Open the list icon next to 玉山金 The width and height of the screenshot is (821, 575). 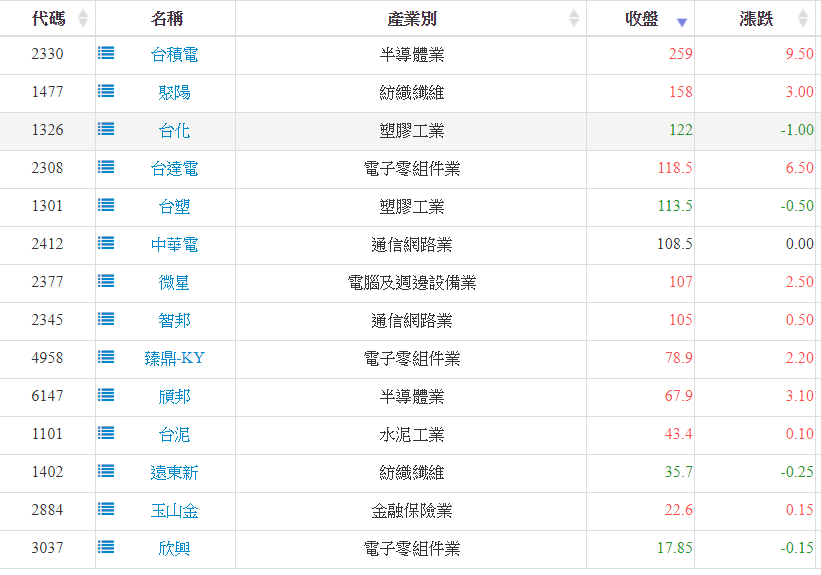(106, 510)
